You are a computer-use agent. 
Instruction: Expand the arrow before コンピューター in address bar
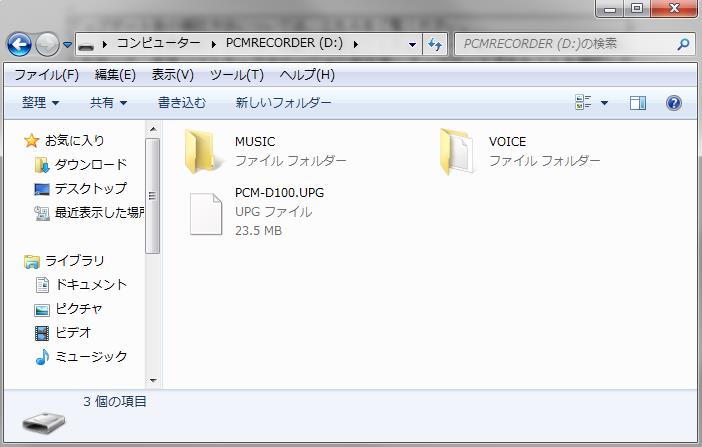pyautogui.click(x=105, y=44)
